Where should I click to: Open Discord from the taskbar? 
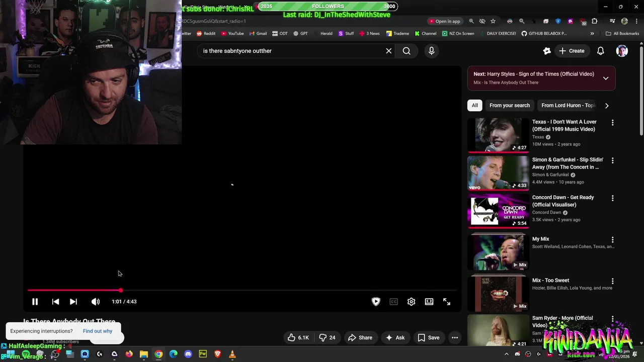point(188,354)
